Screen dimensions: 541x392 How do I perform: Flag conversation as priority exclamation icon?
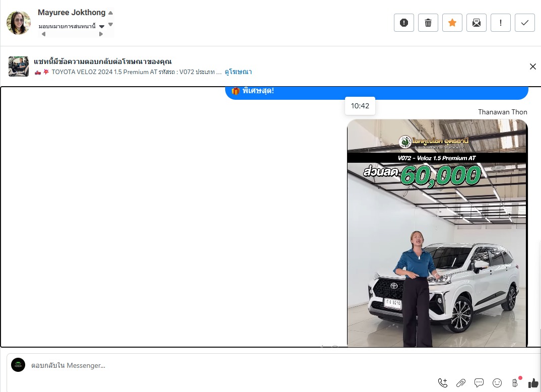click(x=500, y=23)
